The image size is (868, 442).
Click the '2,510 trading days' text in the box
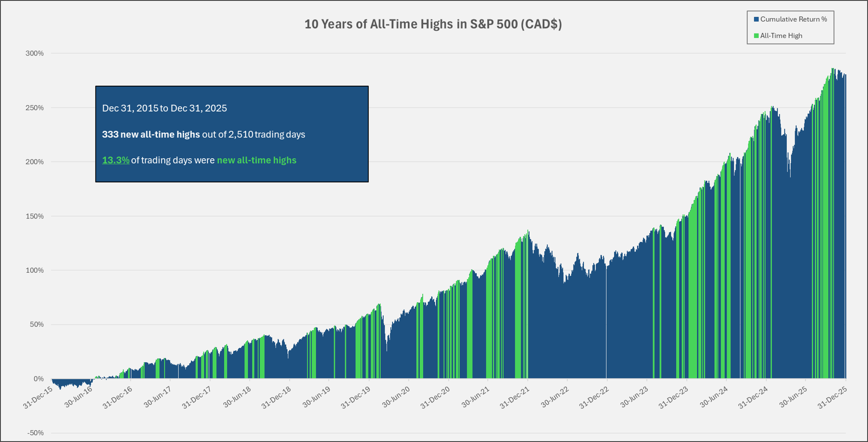tap(267, 134)
